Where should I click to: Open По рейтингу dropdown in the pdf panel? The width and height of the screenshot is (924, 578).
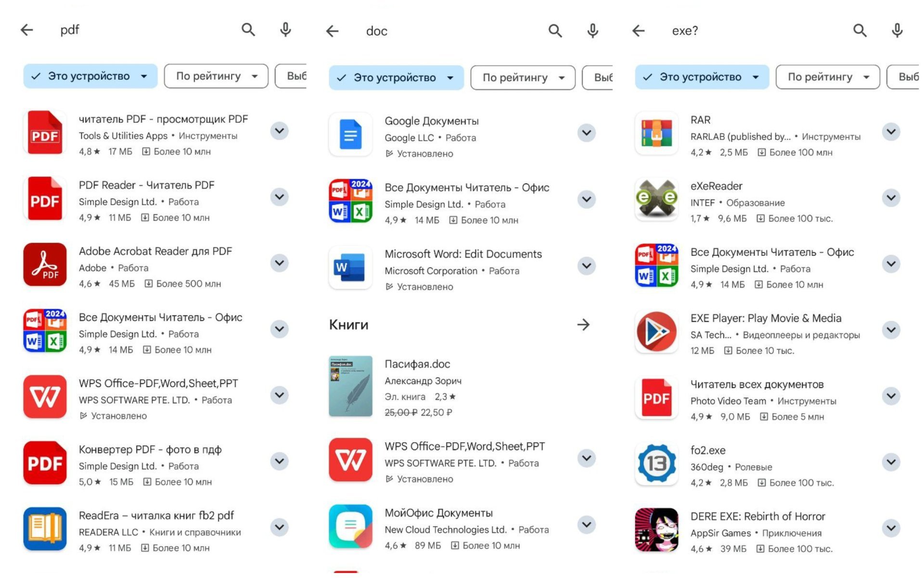coord(216,76)
